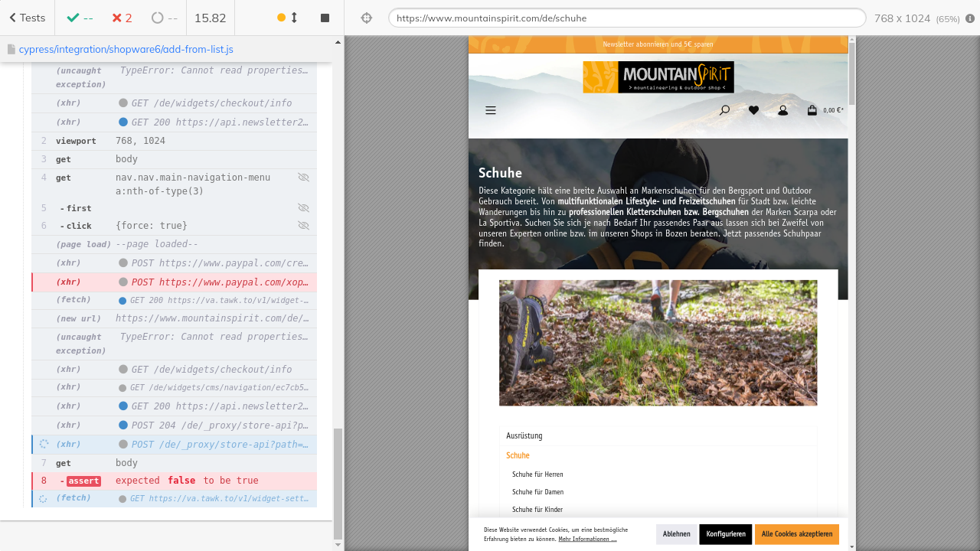Click the URL address field
Image resolution: width=980 pixels, height=551 pixels.
click(626, 18)
